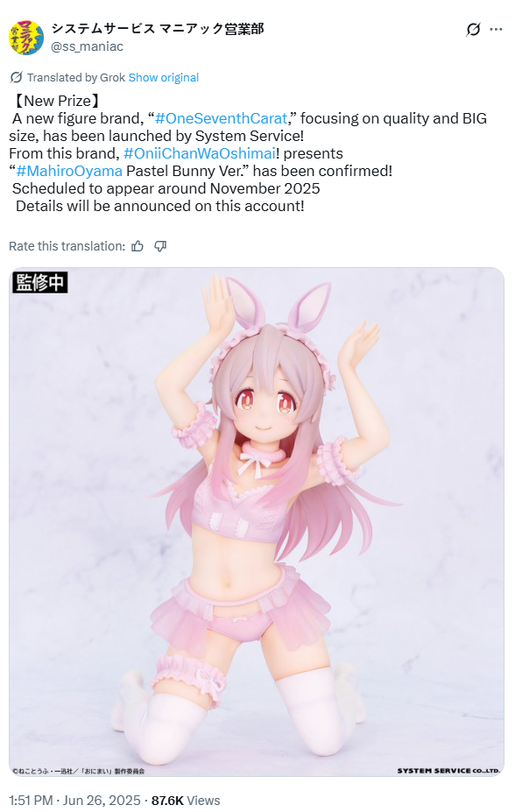
Task: Open the #OniiChanWaOshimai hashtag
Action: point(200,154)
